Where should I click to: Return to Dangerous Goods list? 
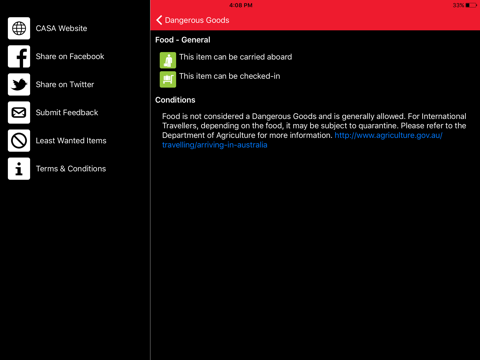pos(197,20)
